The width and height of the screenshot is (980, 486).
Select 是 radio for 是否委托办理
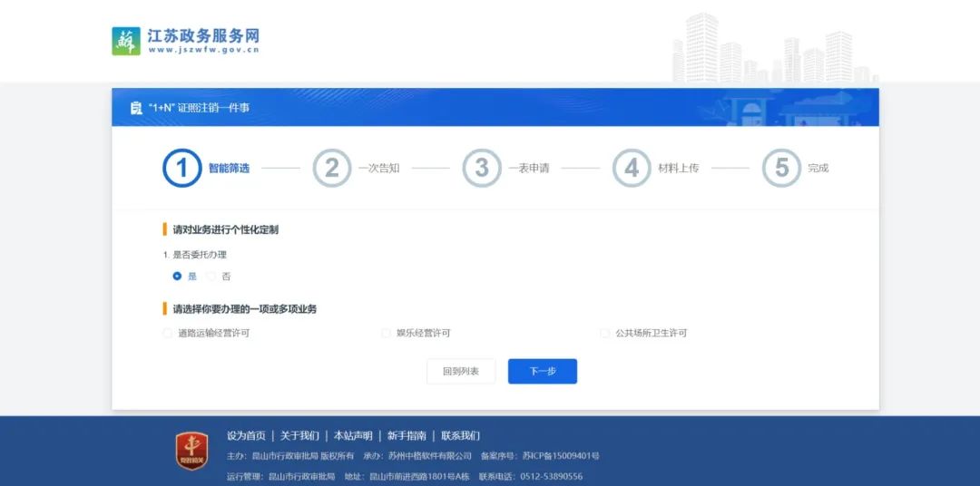coord(178,276)
